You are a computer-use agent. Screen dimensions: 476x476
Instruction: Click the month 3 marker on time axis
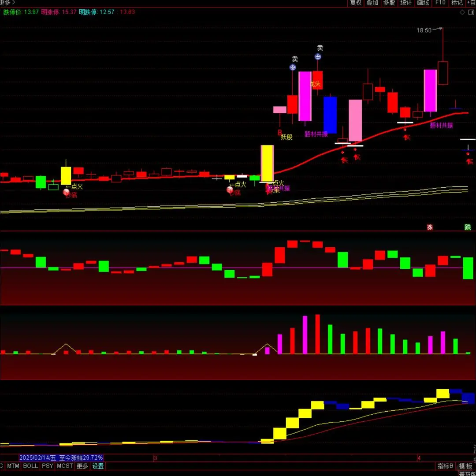[x=155, y=458]
